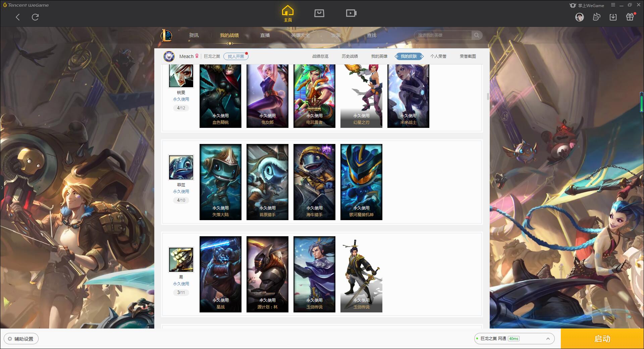The image size is (644, 349).
Task: Click 巨龙之巢 server name text
Action: tap(212, 56)
